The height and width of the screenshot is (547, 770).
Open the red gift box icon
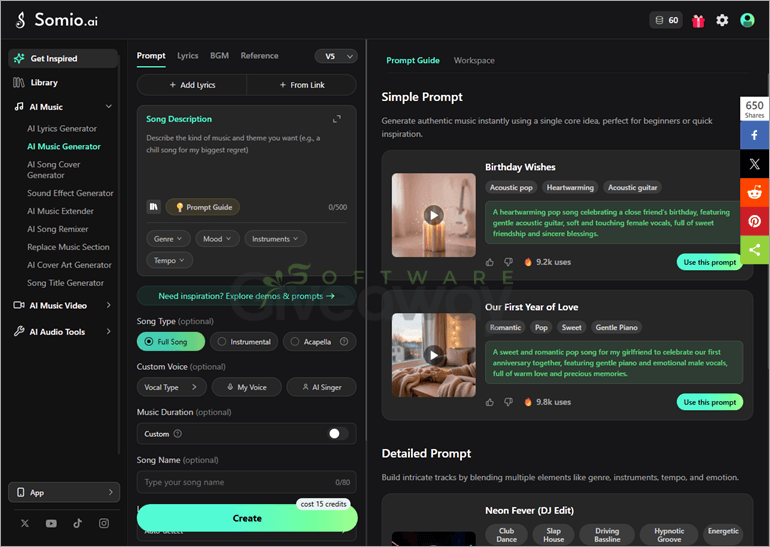[x=698, y=21]
